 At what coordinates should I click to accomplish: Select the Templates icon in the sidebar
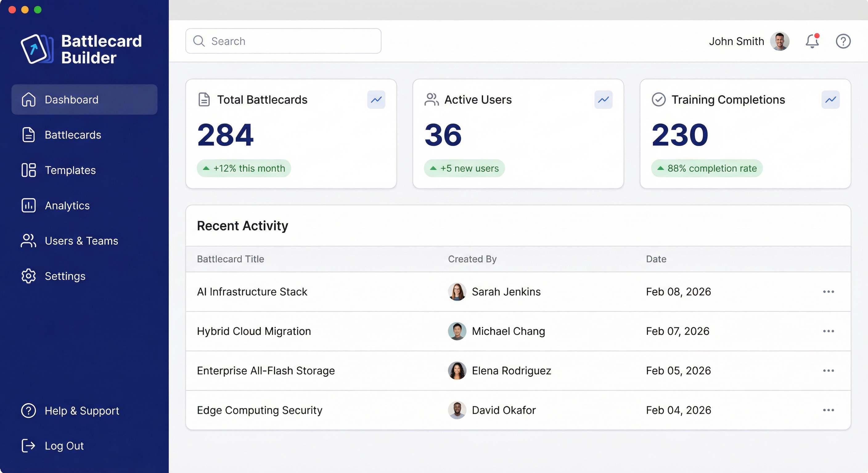click(28, 170)
